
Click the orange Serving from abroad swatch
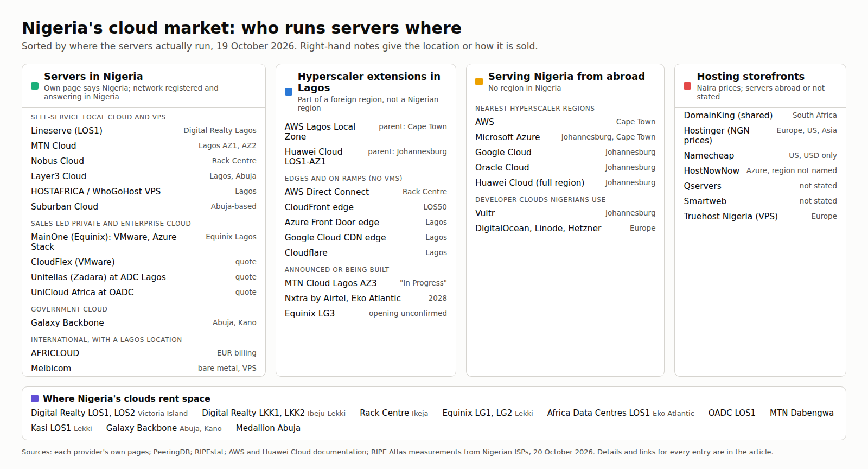click(x=479, y=81)
